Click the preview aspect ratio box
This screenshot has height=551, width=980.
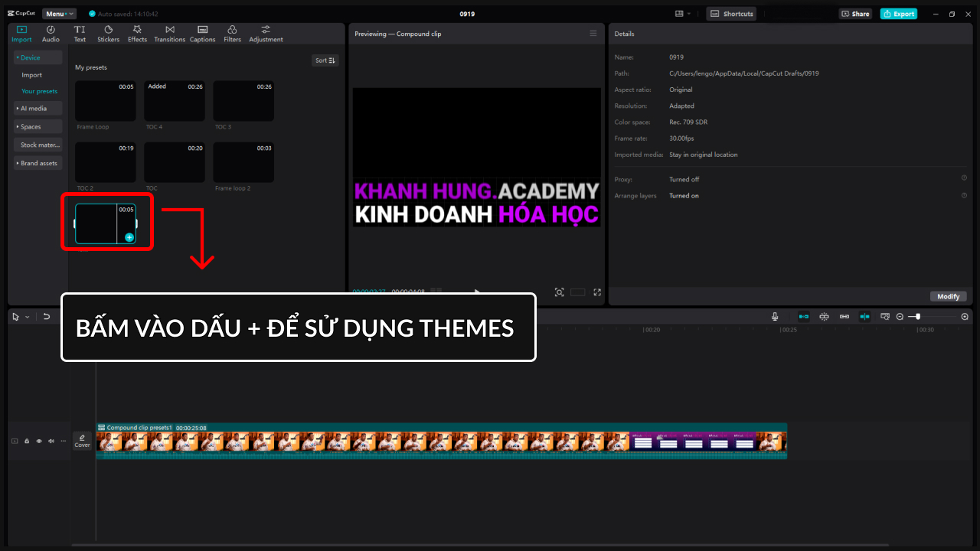click(x=578, y=292)
